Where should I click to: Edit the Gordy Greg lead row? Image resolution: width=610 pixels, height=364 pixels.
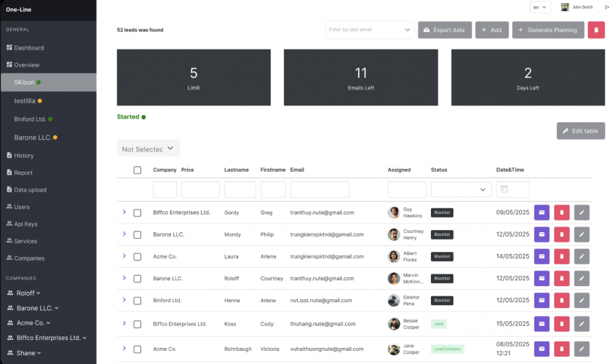pos(582,213)
